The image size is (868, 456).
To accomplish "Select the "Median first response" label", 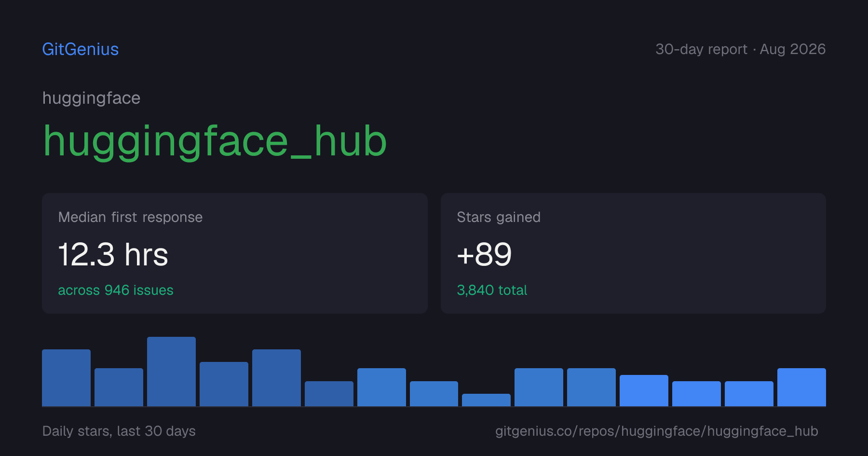I will 130,217.
